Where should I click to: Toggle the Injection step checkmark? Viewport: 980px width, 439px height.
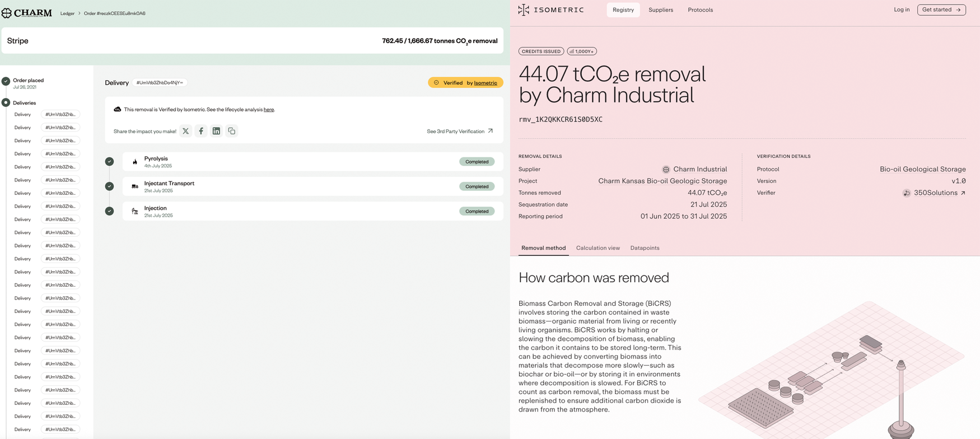pyautogui.click(x=109, y=211)
